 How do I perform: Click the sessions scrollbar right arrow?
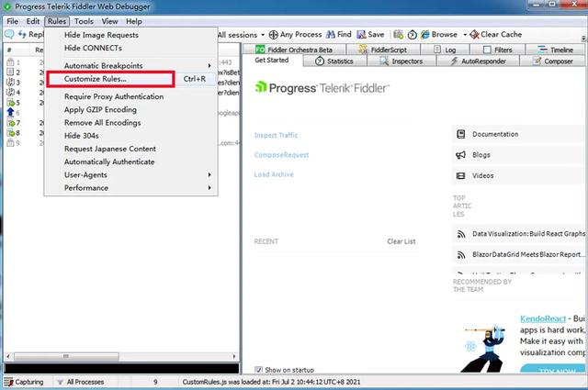234,356
